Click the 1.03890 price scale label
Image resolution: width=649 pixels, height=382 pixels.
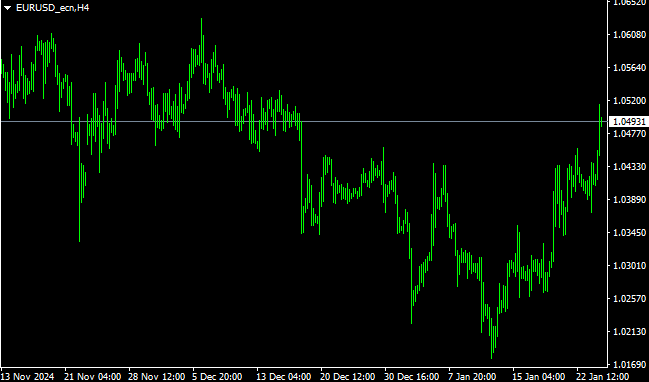click(x=629, y=199)
